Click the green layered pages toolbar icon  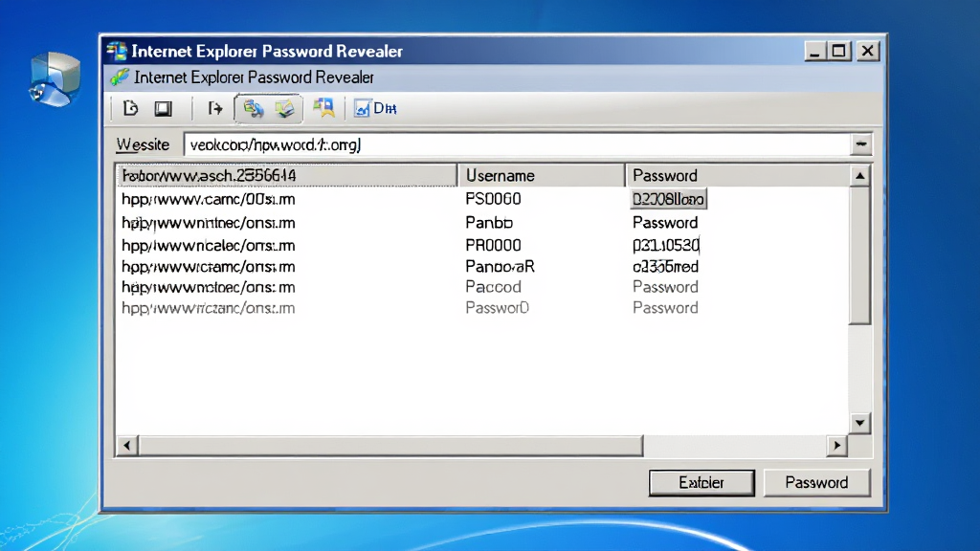pyautogui.click(x=285, y=109)
